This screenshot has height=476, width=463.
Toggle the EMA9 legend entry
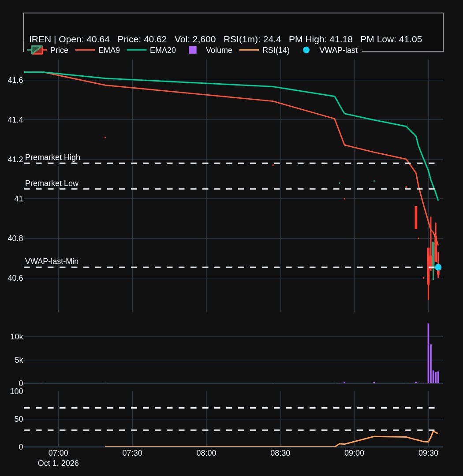tap(97, 50)
